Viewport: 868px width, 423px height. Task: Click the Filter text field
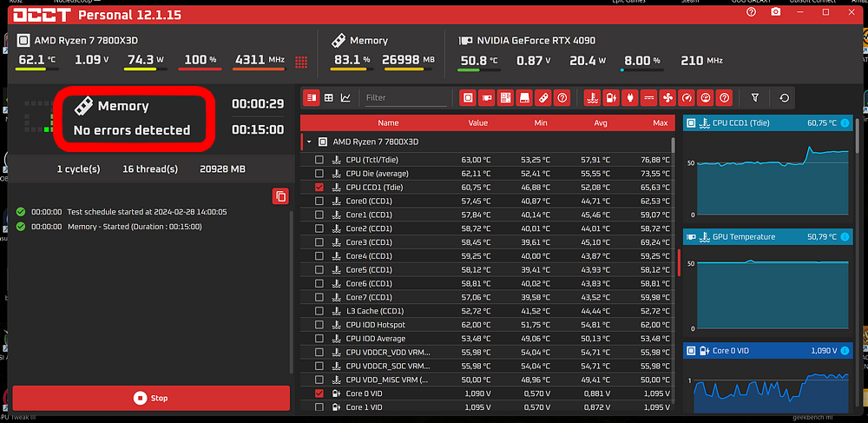pyautogui.click(x=405, y=98)
